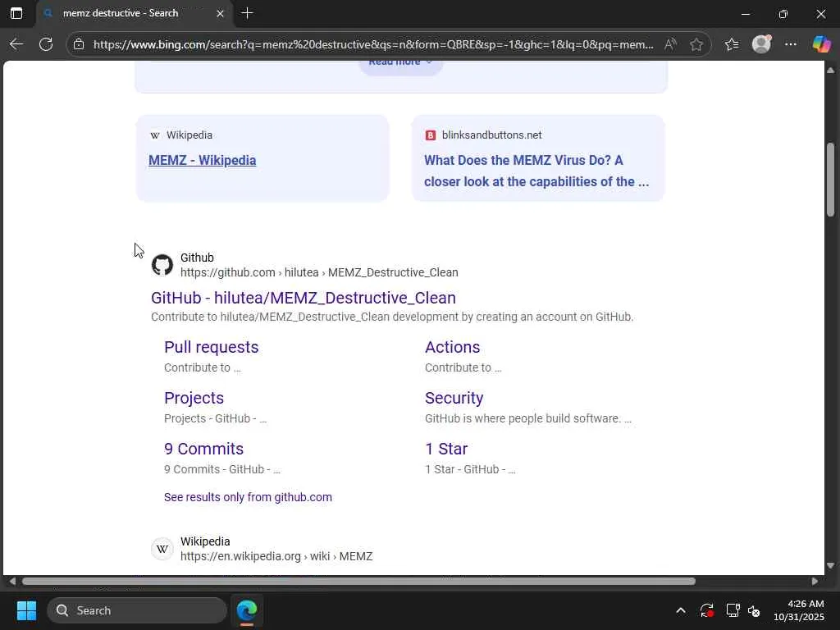This screenshot has height=630, width=840.
Task: Click the en.wikipedia.org wiki MEMZ URL
Action: pos(276,557)
